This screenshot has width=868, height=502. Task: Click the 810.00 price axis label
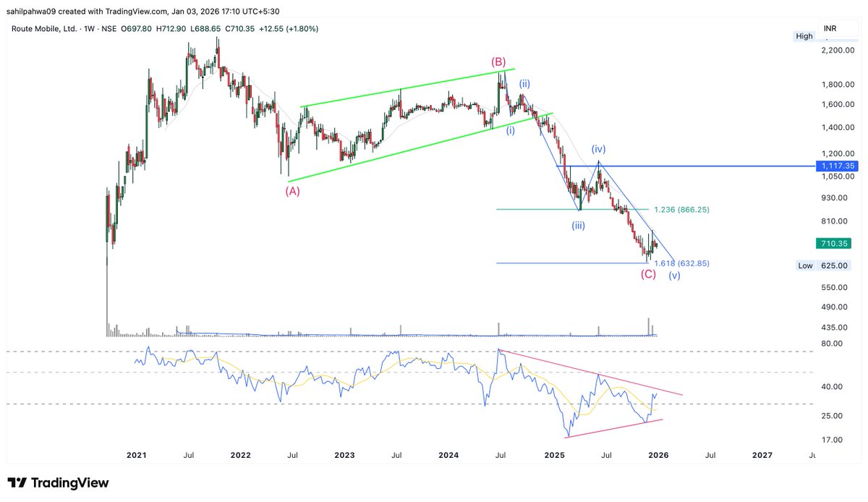coord(834,221)
